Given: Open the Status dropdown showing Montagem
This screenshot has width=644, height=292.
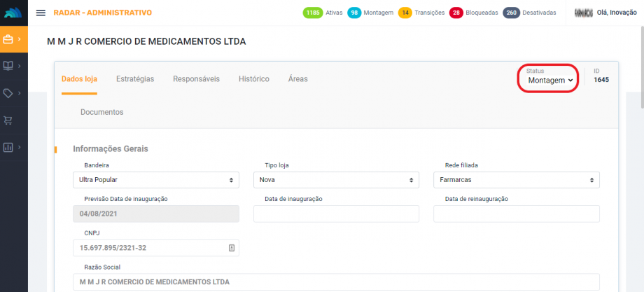Looking at the screenshot, I should [550, 81].
